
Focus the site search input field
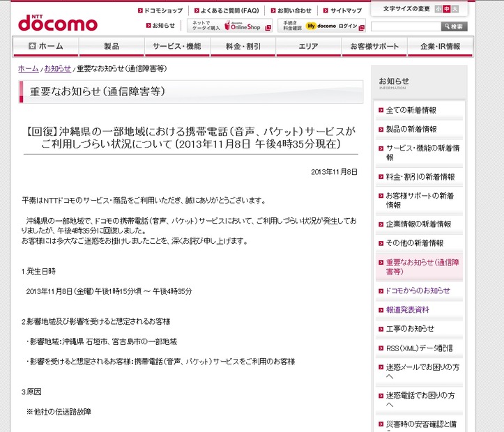[x=406, y=26]
